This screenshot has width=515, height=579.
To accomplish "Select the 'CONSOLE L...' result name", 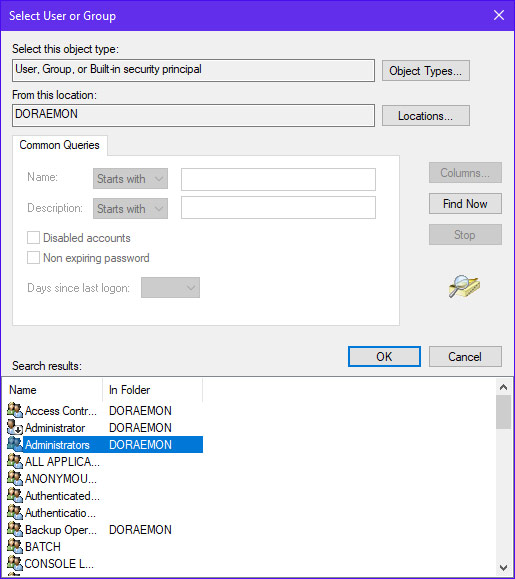I will 59,563.
